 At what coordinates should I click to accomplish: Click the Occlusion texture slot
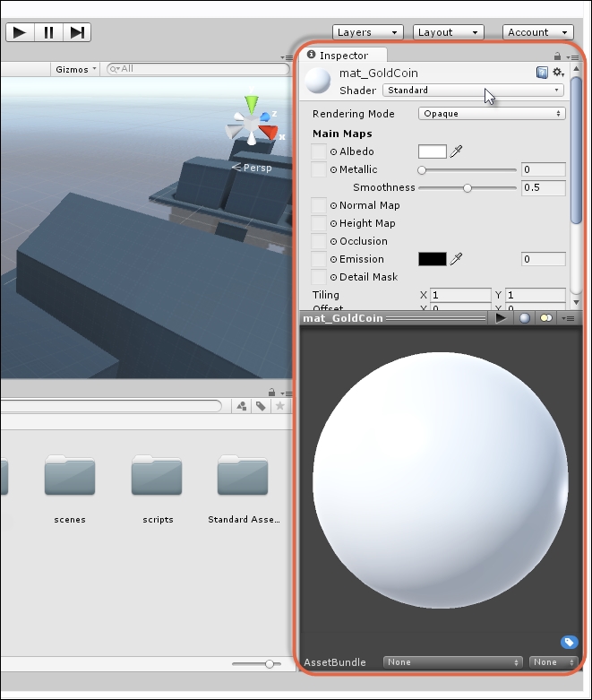(319, 241)
